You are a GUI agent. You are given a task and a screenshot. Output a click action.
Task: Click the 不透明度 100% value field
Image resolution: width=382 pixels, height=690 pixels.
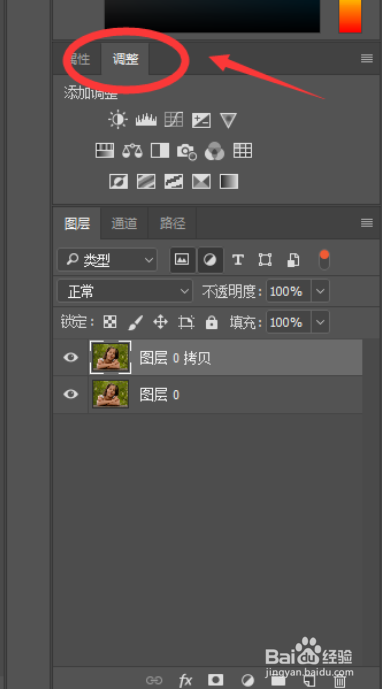(x=289, y=291)
